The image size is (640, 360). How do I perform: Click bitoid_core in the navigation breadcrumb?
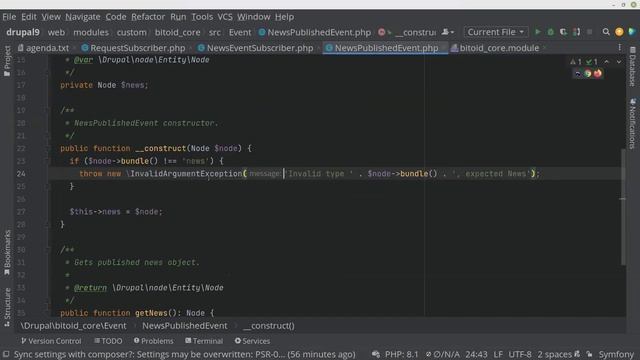[178, 32]
